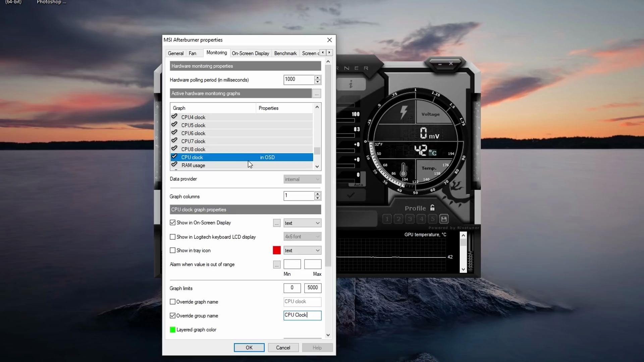Screen dimensions: 644x362
Task: Click the apply checkmark in Afterburner
Action: (x=351, y=195)
